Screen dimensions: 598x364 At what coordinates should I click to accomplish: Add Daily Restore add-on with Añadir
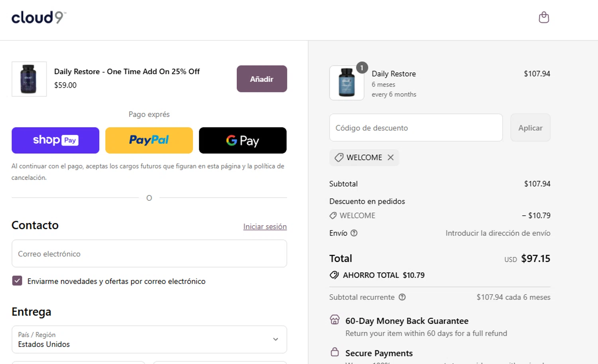click(262, 79)
